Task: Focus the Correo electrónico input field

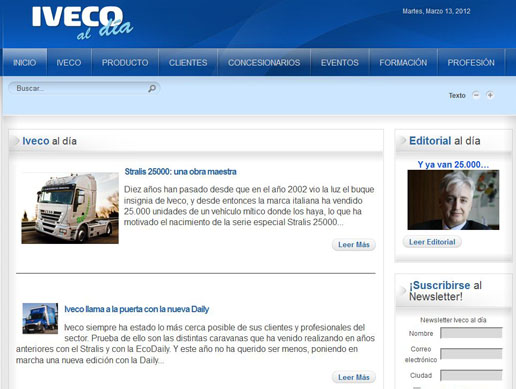Action: 471,354
